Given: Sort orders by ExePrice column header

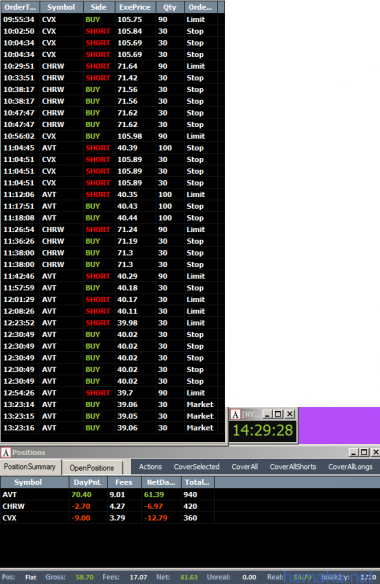Looking at the screenshot, I should pyautogui.click(x=134, y=7).
